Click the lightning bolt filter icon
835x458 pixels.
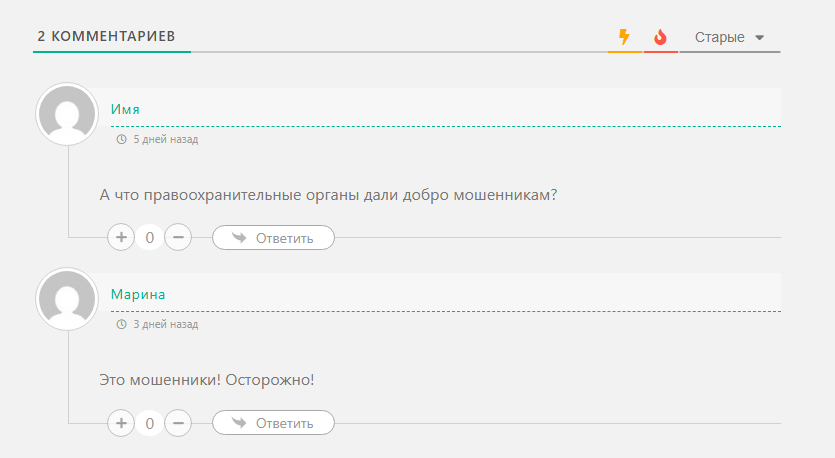(625, 38)
